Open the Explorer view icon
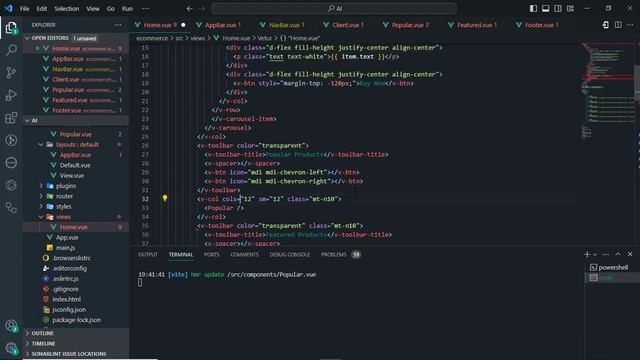Image resolution: width=640 pixels, height=360 pixels. tap(11, 28)
